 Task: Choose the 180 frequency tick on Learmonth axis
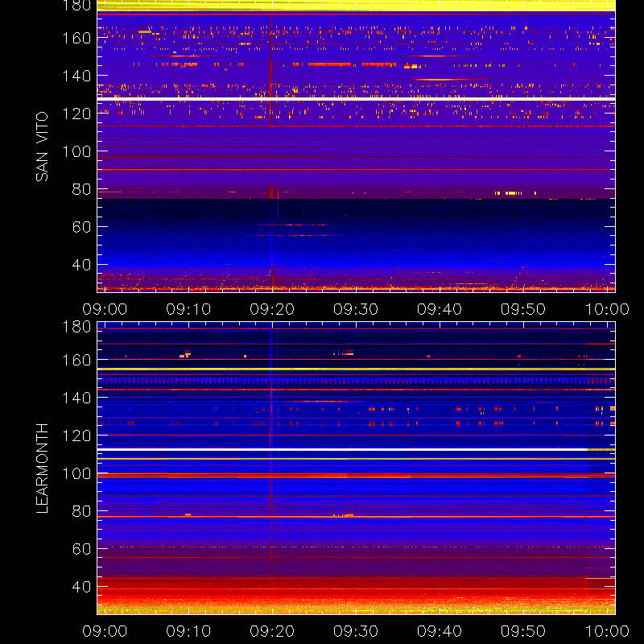(x=76, y=327)
